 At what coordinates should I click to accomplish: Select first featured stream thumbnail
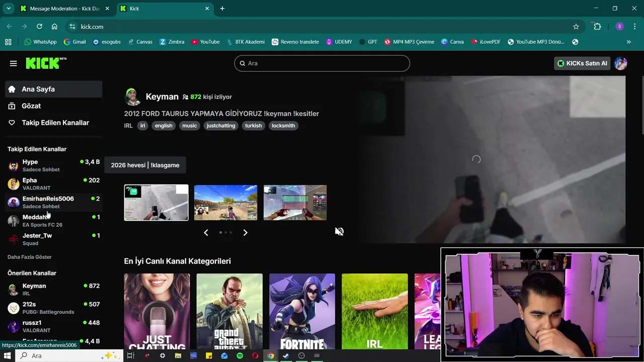156,203
